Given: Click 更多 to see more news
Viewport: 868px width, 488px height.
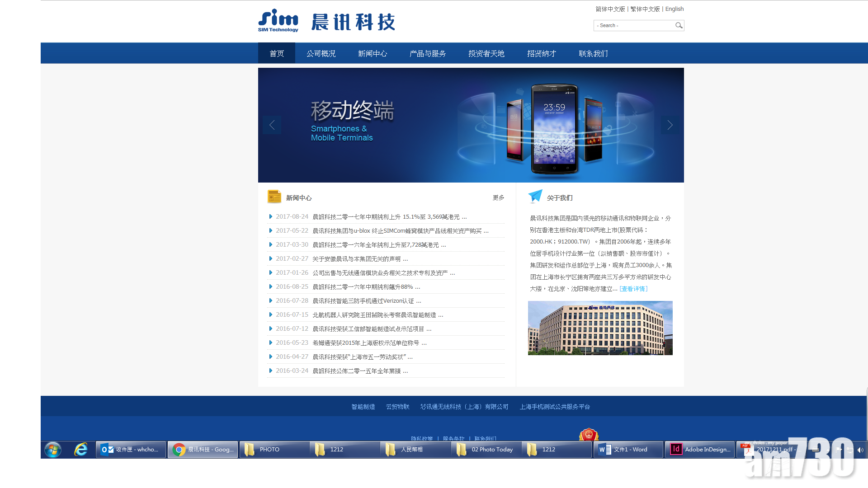Looking at the screenshot, I should 498,197.
